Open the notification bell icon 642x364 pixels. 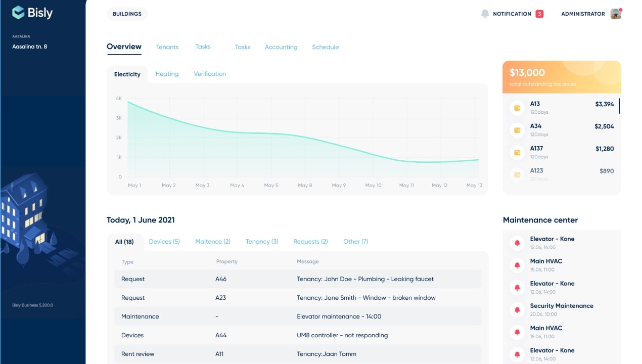click(x=485, y=14)
